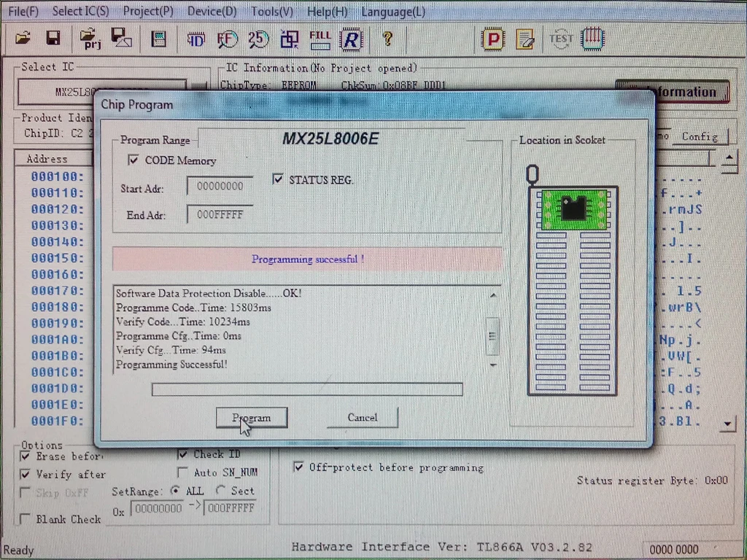
Task: Click the 25 flash detect toolbar icon
Action: click(259, 39)
